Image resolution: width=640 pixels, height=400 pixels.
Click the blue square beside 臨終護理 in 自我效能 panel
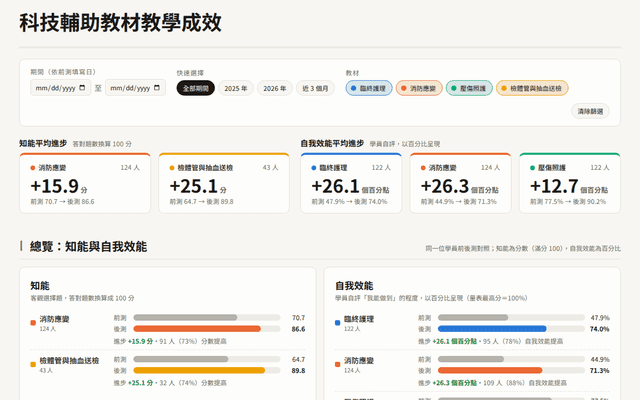[x=338, y=323]
